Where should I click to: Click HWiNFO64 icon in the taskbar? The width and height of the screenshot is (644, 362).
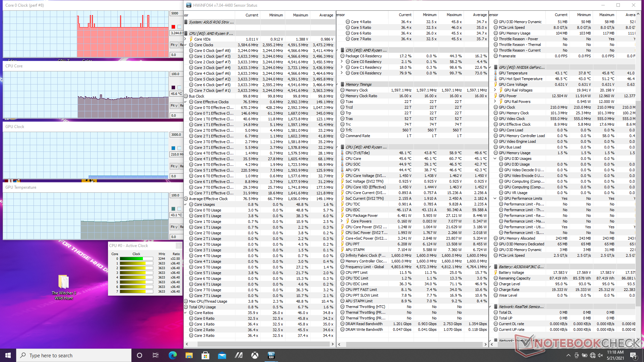[x=271, y=355]
